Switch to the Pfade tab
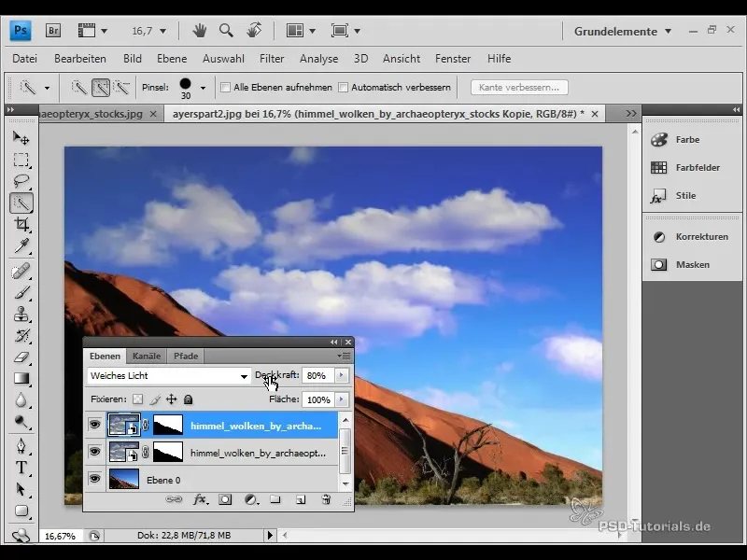The height and width of the screenshot is (560, 747). (x=186, y=357)
